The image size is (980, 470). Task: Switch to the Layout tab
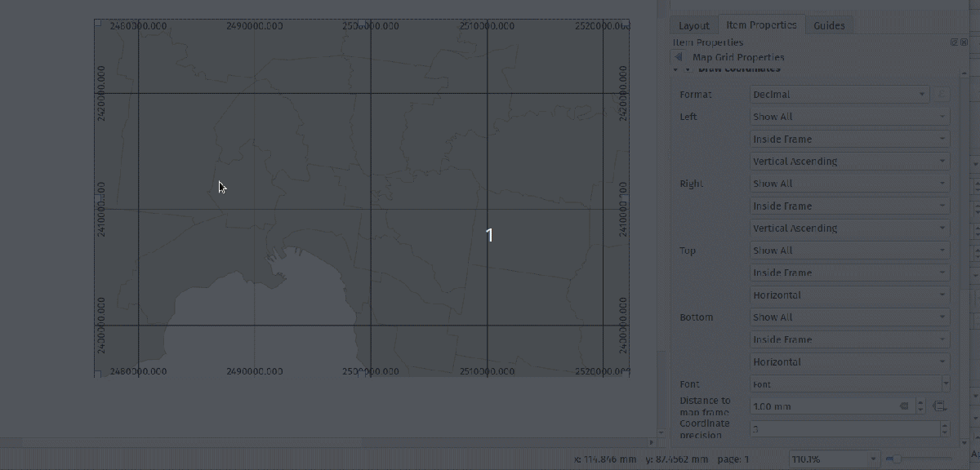tap(693, 25)
